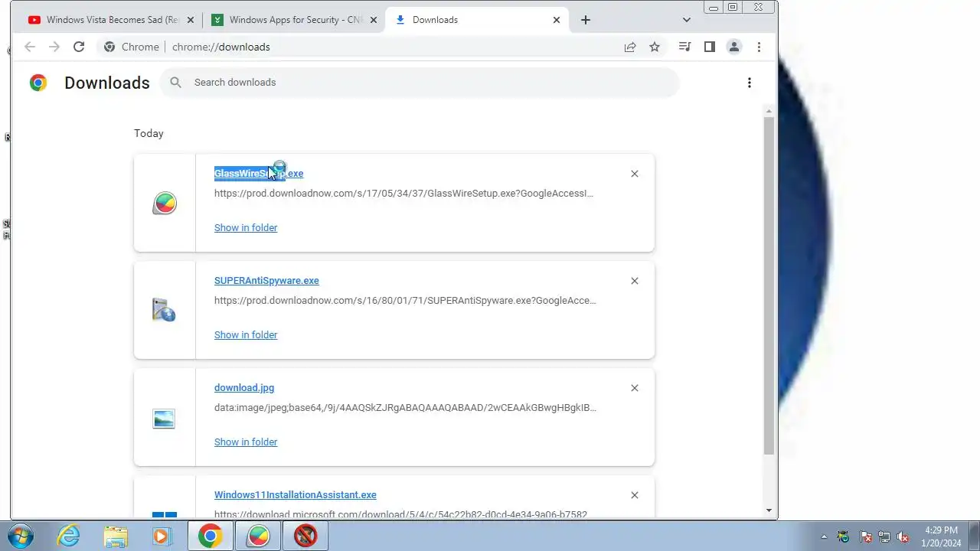Open the clock showing 4:29 PM
980x551 pixels.
941,536
